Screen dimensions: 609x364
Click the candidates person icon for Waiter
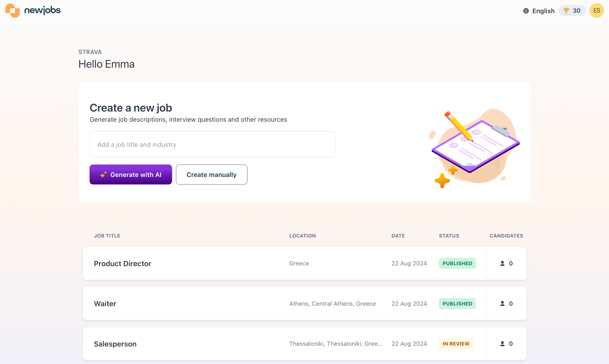click(502, 303)
